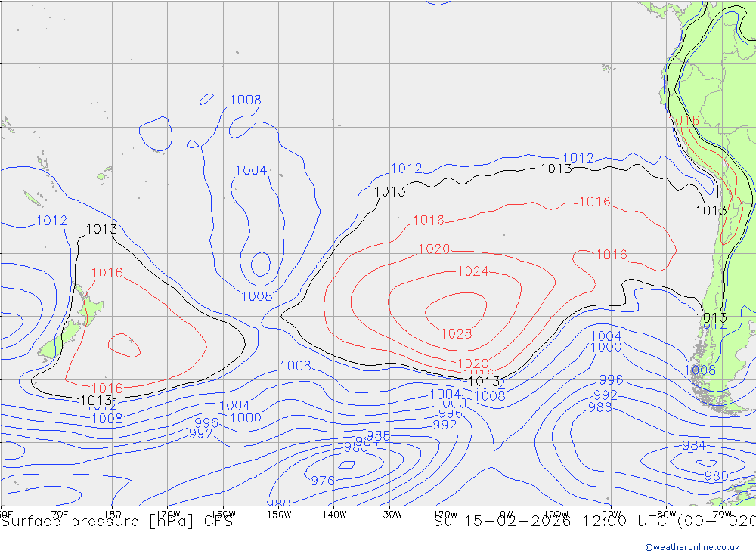Click the blue 988 label directly below the 992 near 90W
This screenshot has width=756, height=554.
(x=600, y=407)
